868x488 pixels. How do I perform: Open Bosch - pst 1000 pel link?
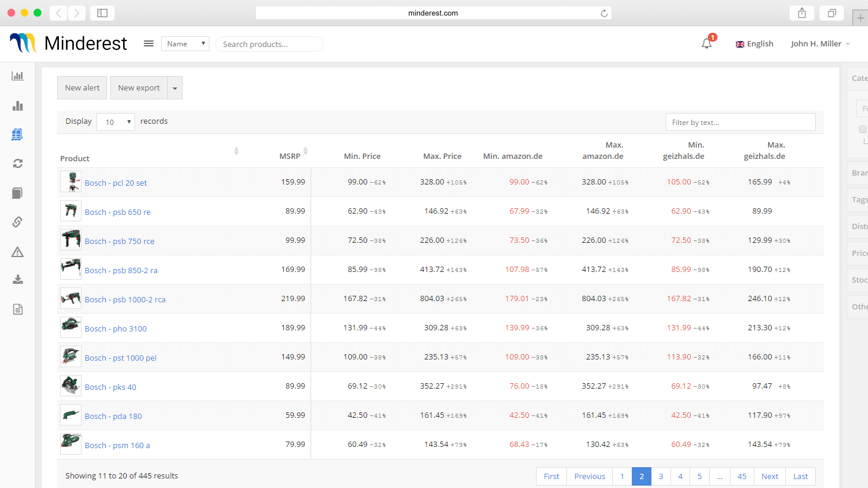tap(121, 358)
